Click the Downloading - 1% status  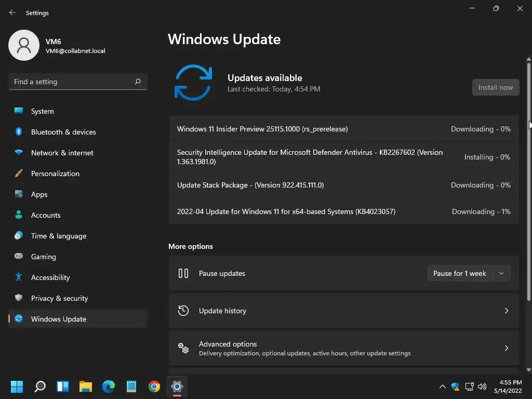point(481,211)
